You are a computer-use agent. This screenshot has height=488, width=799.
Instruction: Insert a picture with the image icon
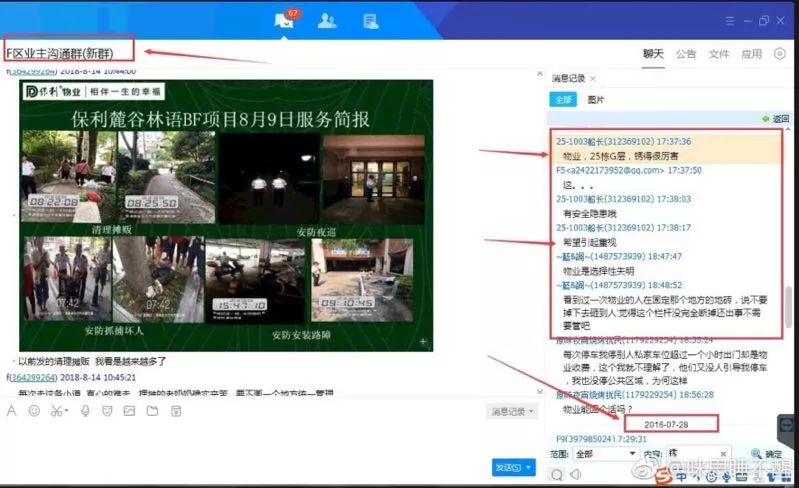click(129, 411)
